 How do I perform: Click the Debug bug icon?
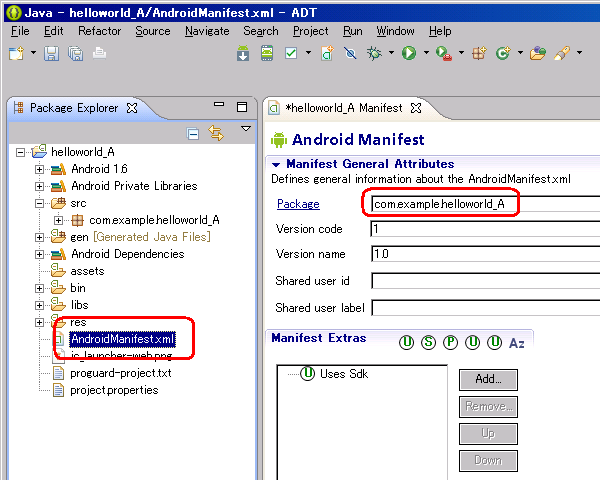point(374,53)
